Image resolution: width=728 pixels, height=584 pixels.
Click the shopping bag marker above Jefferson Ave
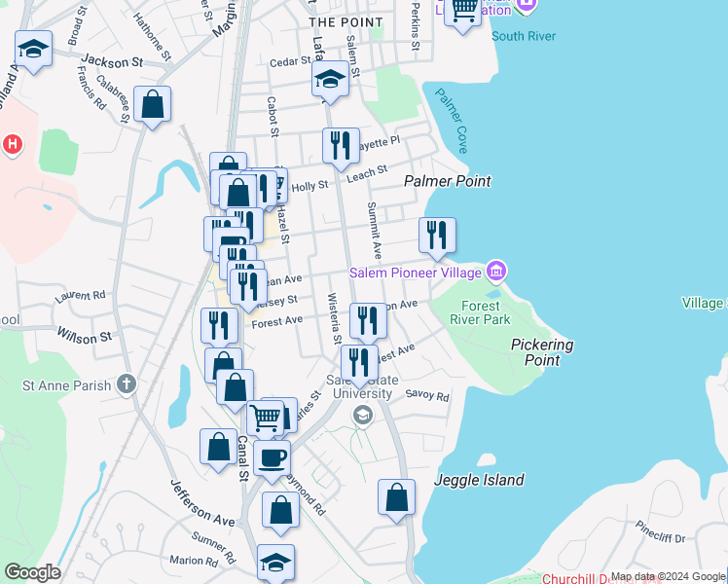coord(218,447)
